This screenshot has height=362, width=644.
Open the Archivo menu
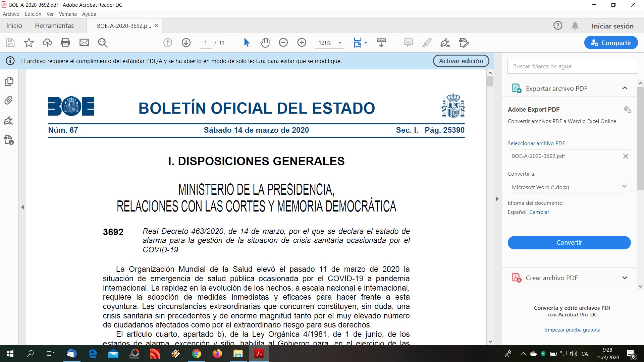coord(11,14)
